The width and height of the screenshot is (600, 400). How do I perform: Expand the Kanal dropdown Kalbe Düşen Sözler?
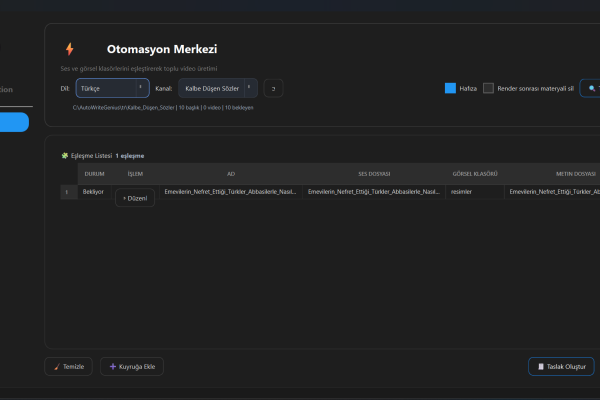click(217, 88)
